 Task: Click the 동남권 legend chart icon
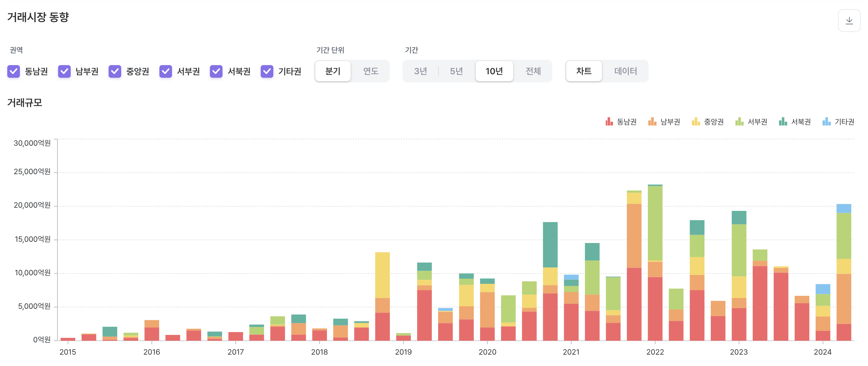click(x=609, y=121)
